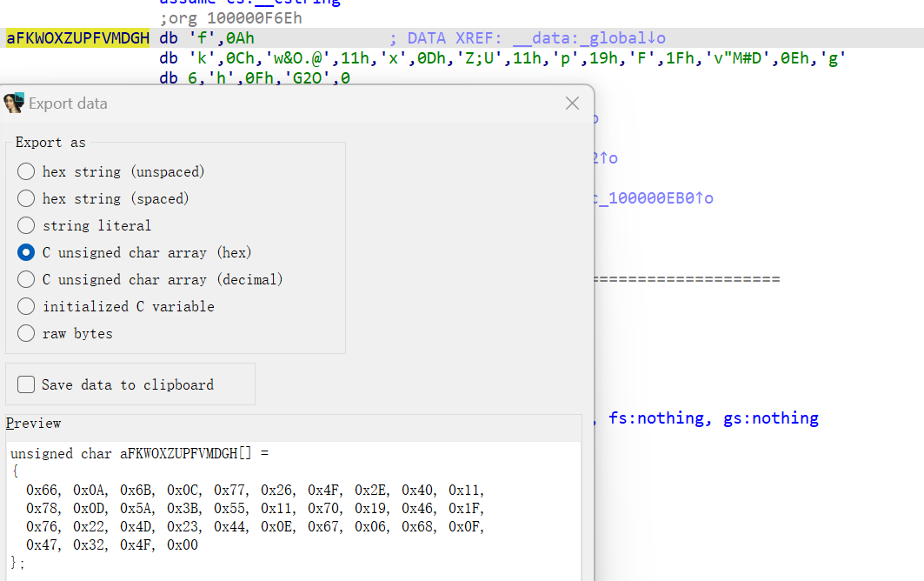This screenshot has width=924, height=581.
Task: Select the db 'k',0Ch data line
Action: [x=502, y=58]
